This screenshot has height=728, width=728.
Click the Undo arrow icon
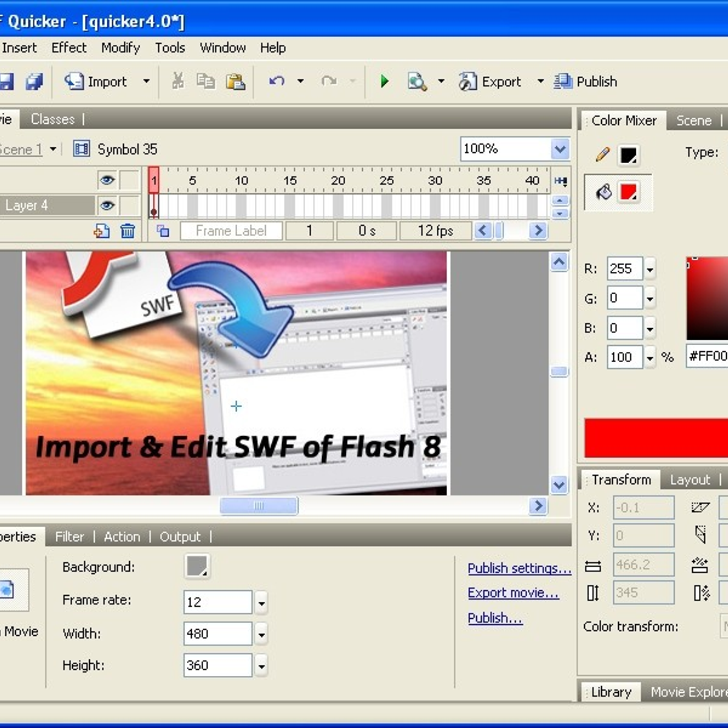[x=277, y=81]
